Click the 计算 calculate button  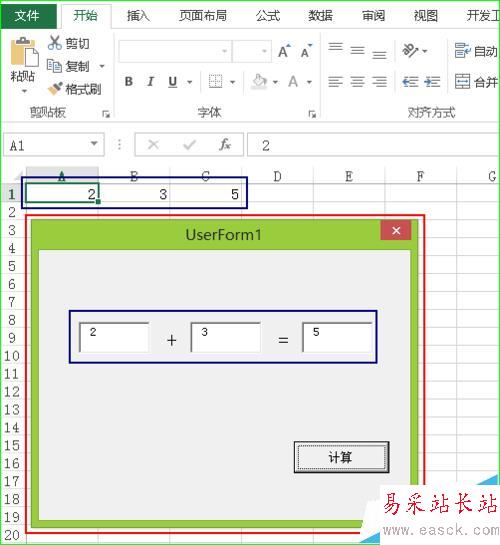pos(341,457)
